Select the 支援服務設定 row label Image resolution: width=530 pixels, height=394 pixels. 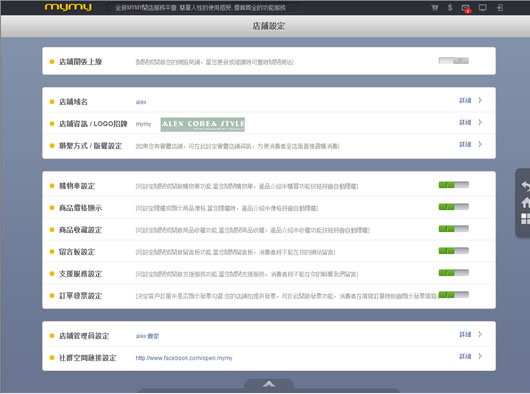point(80,274)
